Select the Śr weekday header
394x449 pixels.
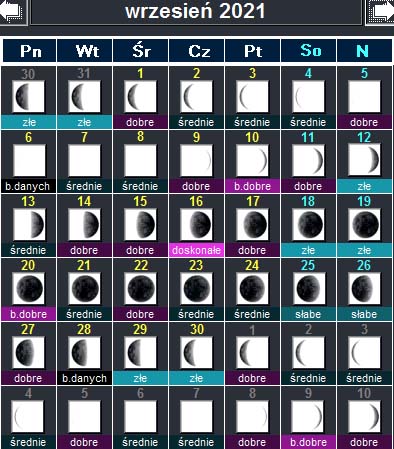(x=141, y=51)
